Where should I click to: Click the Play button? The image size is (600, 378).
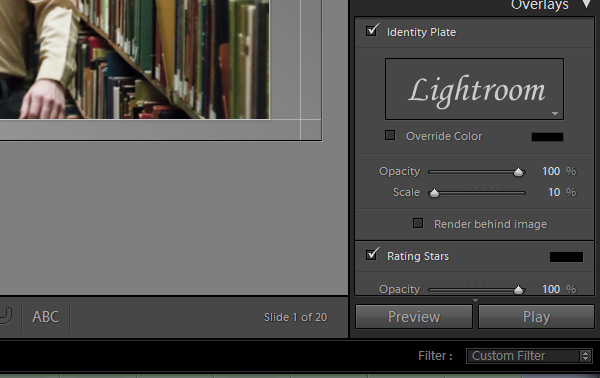point(536,317)
